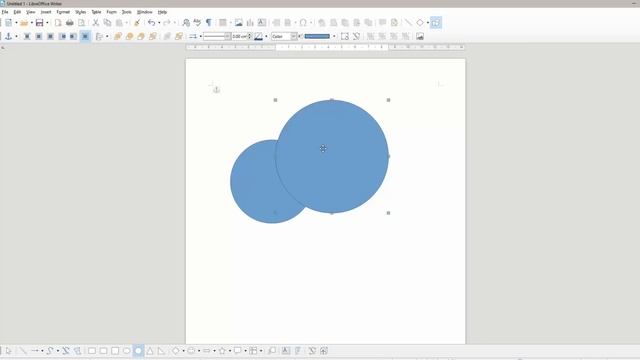Viewport: 640px width, 360px height.
Task: Expand the Fill Color dropdown arrow
Action: click(x=334, y=37)
